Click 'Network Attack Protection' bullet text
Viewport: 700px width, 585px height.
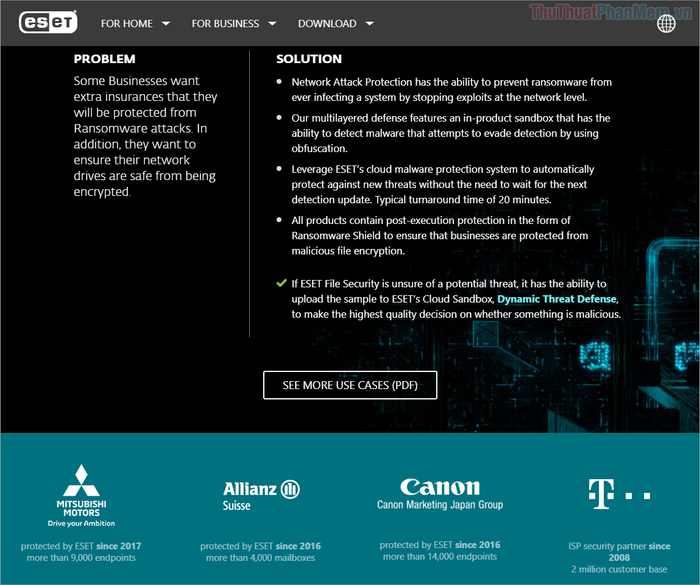451,89
